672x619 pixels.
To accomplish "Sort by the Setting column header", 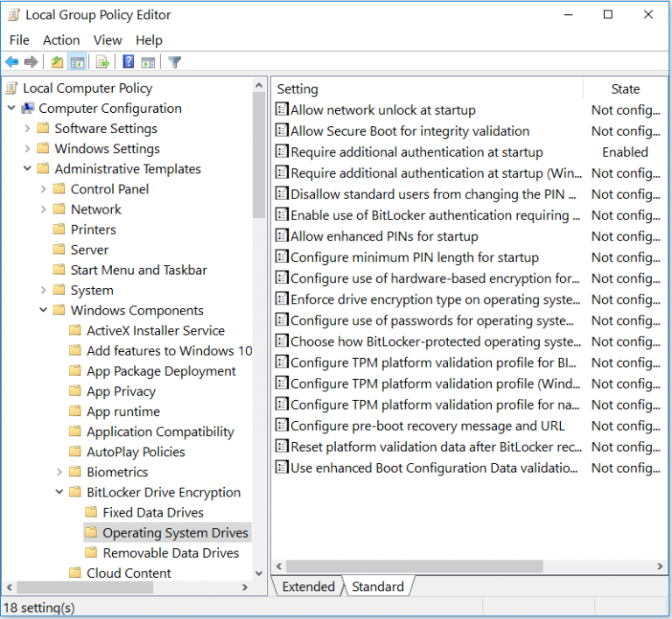I will point(427,88).
